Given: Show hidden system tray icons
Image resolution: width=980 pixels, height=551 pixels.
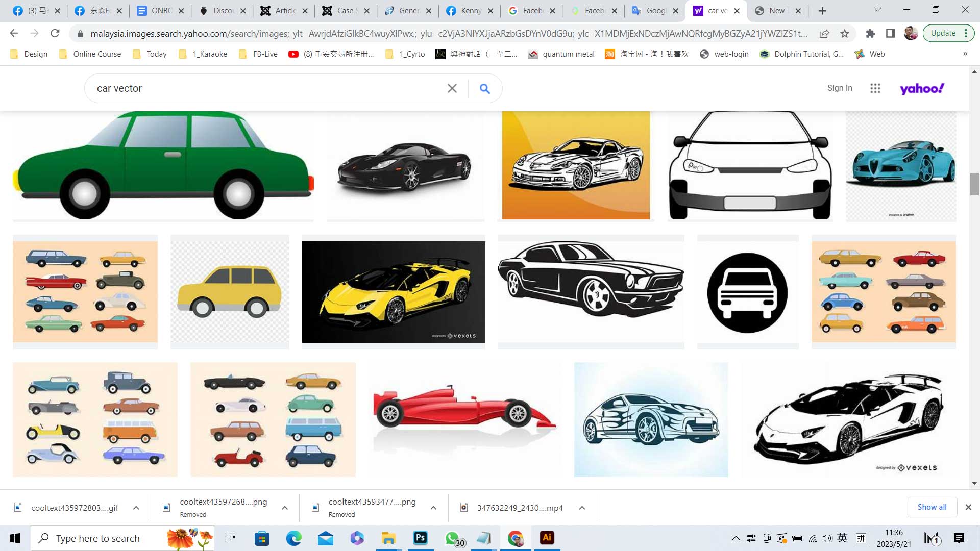Looking at the screenshot, I should pos(736,538).
